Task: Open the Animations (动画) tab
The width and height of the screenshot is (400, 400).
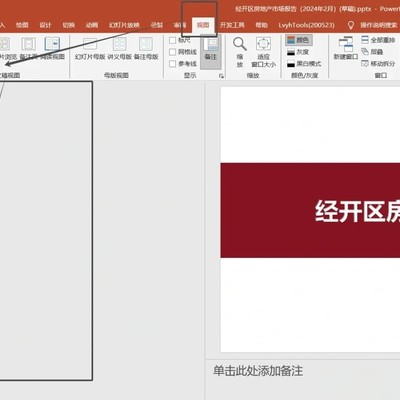Action: [x=92, y=25]
